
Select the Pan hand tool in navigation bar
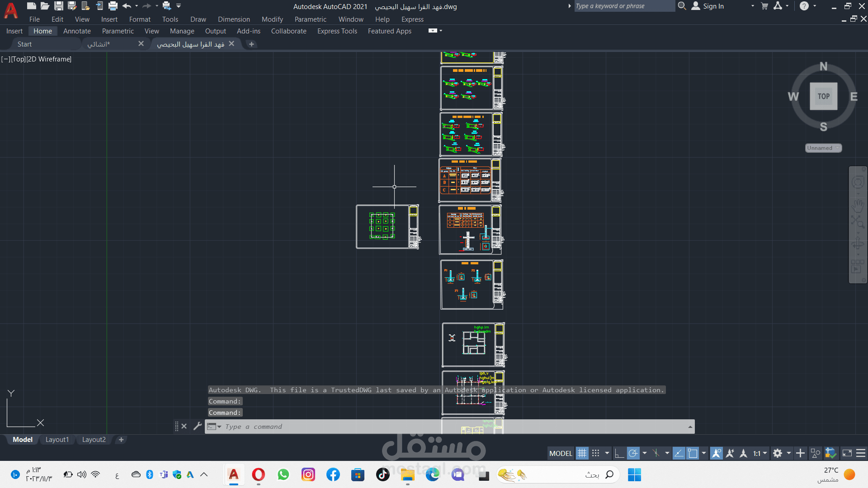coord(858,206)
